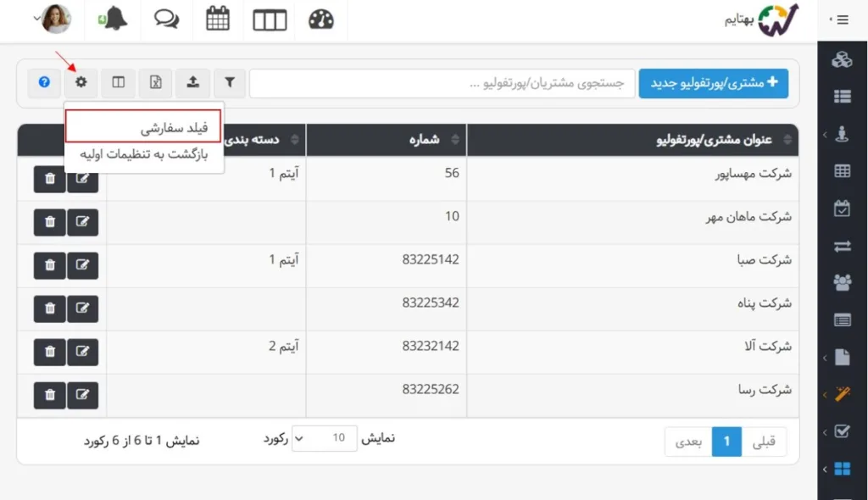The height and width of the screenshot is (500, 868).
Task: Click the مشتری/پورتفولیو جدید button
Action: coord(713,83)
